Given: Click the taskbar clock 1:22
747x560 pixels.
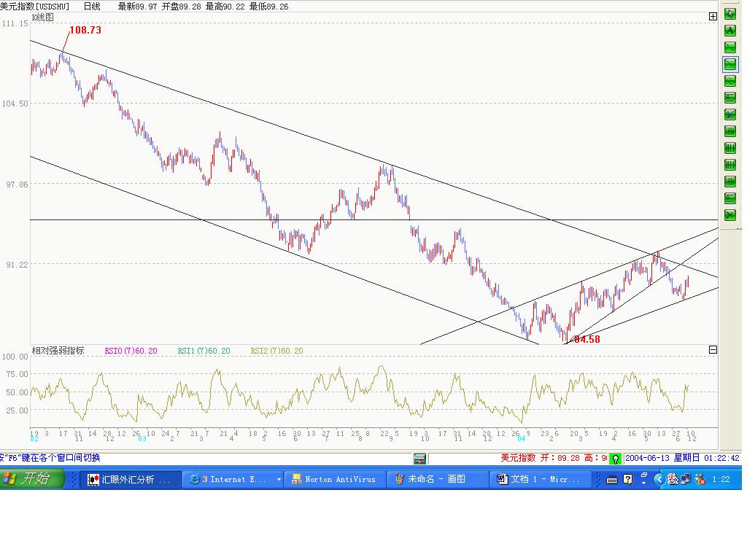Looking at the screenshot, I should (x=721, y=480).
